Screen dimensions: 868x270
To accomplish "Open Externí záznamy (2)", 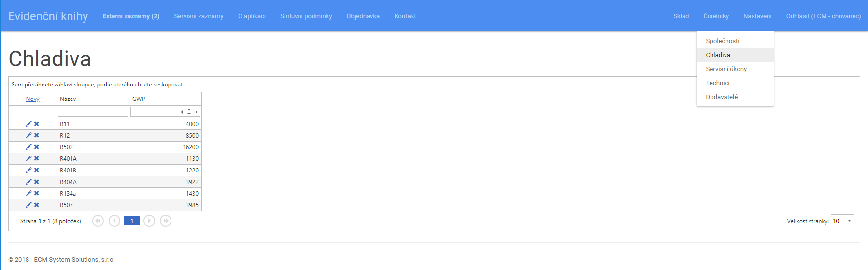I will coord(131,16).
